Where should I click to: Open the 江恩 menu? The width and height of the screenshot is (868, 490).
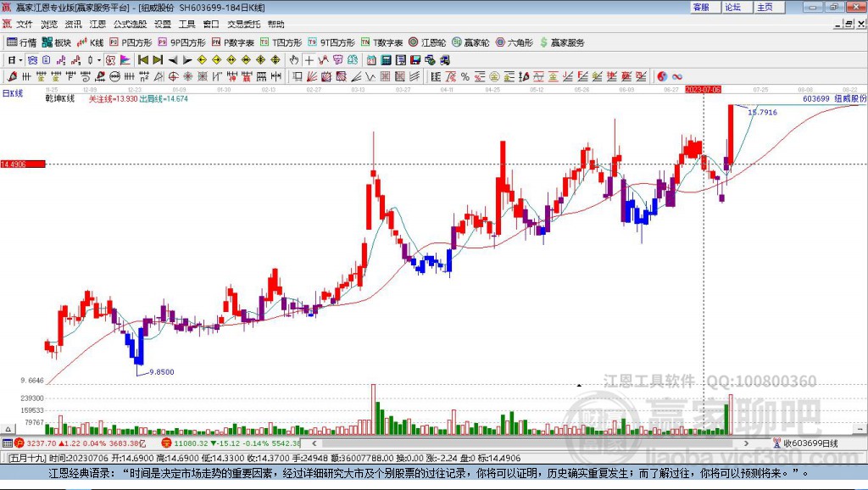97,24
